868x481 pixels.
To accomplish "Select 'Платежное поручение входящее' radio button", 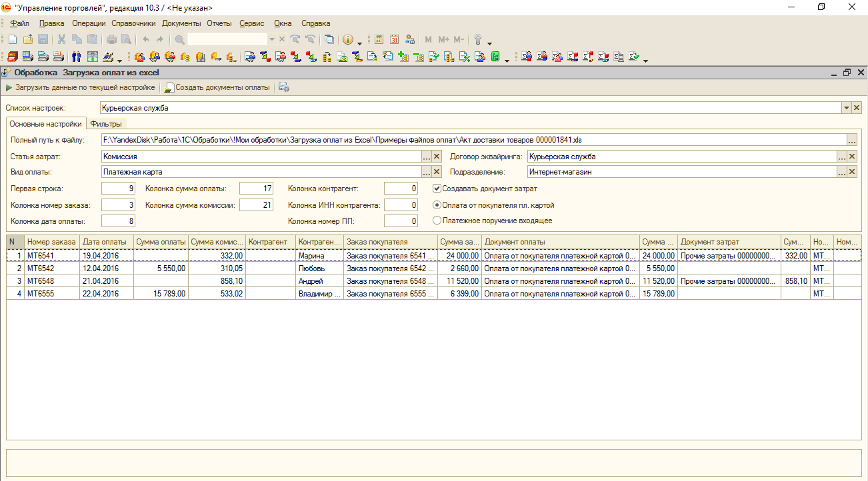I will tap(437, 221).
